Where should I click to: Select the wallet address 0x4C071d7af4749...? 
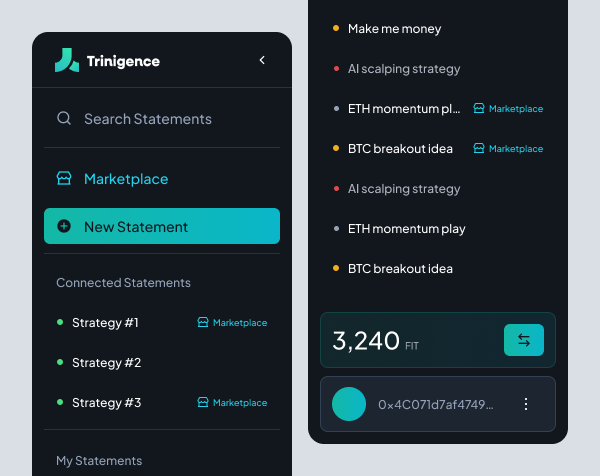click(435, 405)
